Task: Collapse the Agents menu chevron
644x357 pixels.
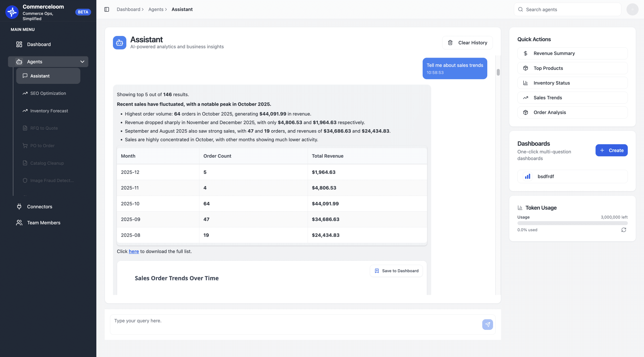Action: coord(82,62)
